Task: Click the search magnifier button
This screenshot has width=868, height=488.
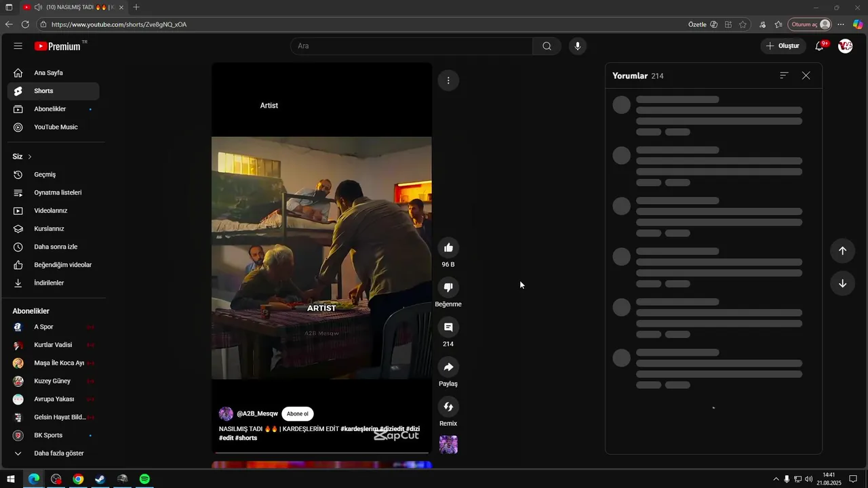Action: [547, 46]
